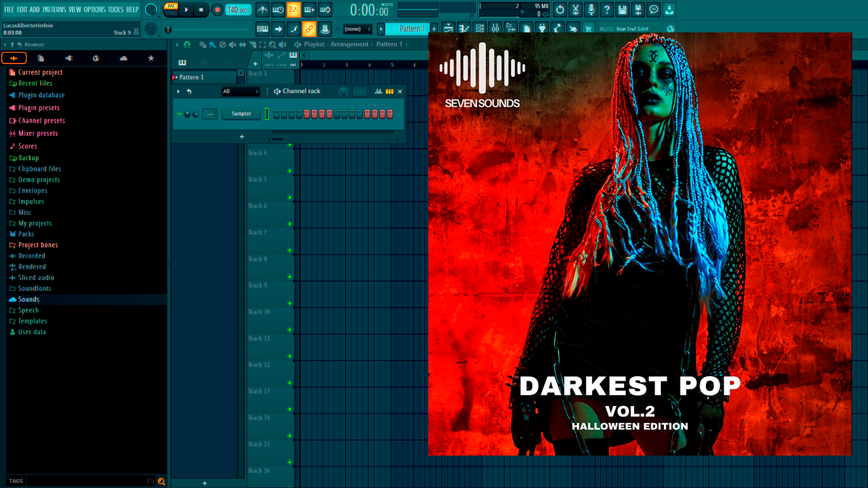Open playlist options arrow beside magnet
868x488 pixels.
tap(178, 44)
